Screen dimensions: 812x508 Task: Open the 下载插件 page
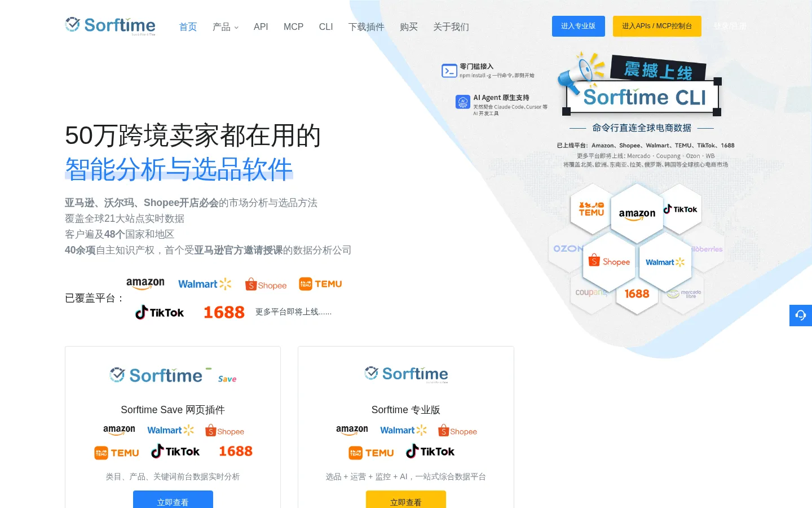point(366,27)
